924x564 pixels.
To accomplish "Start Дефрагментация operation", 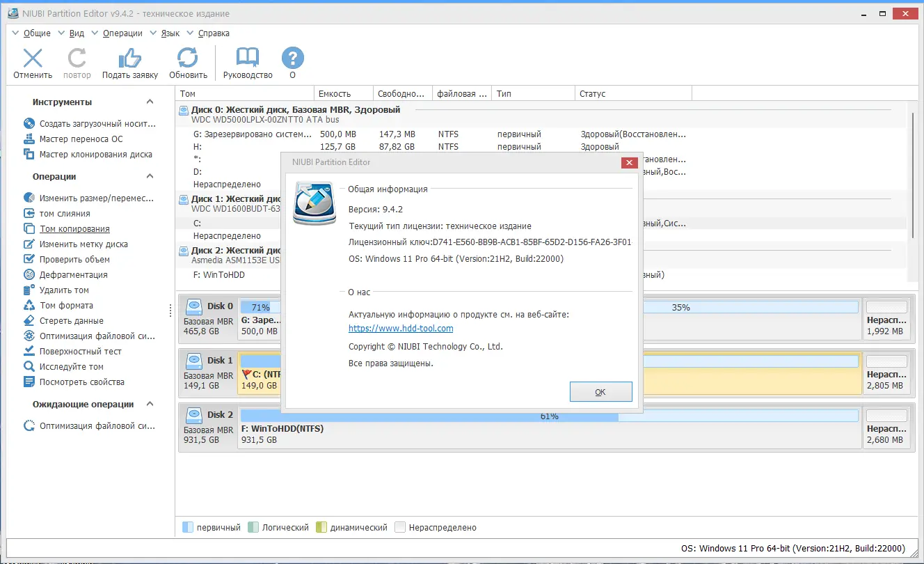I will click(x=65, y=275).
